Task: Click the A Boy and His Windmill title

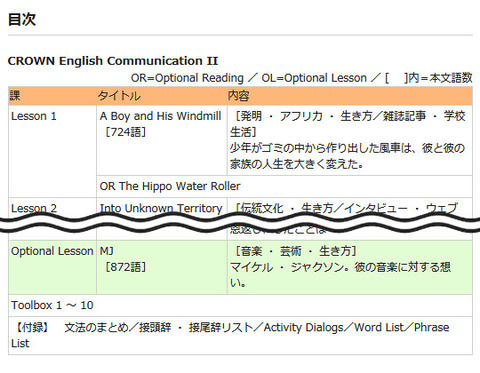Action: pos(160,116)
